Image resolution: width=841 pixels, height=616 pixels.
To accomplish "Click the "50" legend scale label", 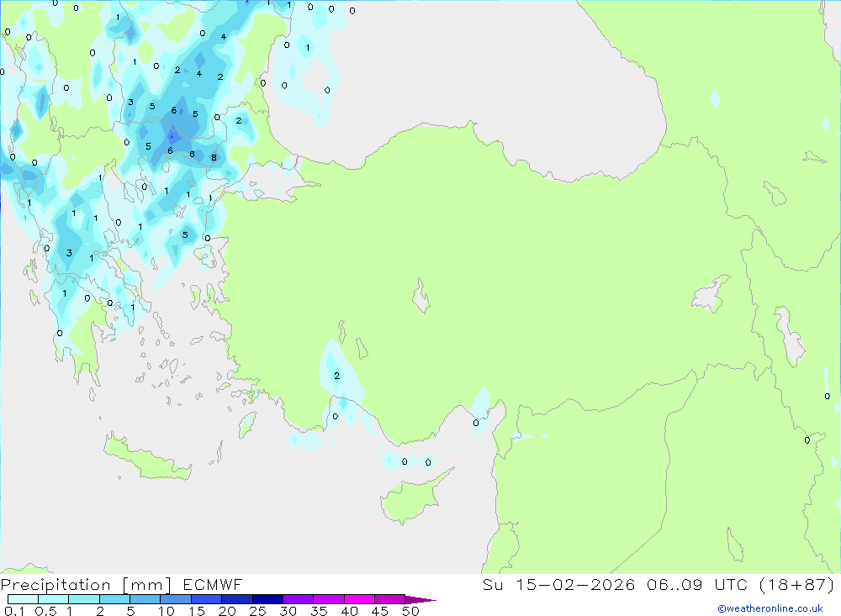I will click(x=410, y=611).
